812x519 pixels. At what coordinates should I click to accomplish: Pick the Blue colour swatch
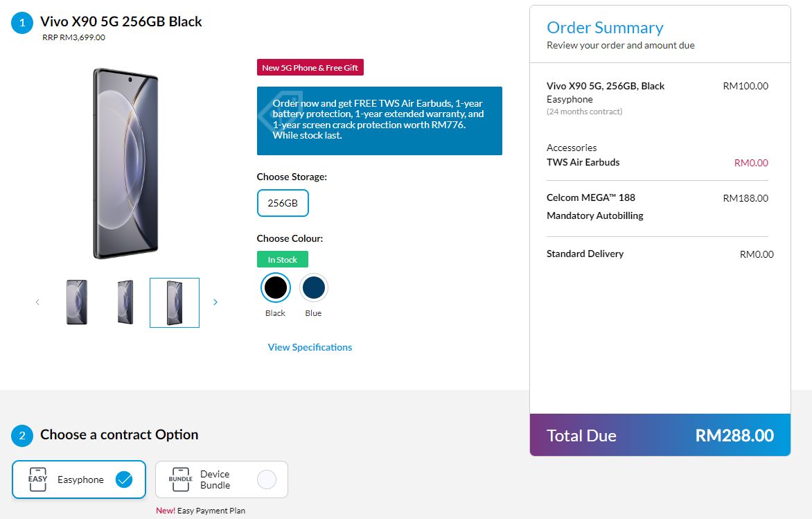[313, 287]
